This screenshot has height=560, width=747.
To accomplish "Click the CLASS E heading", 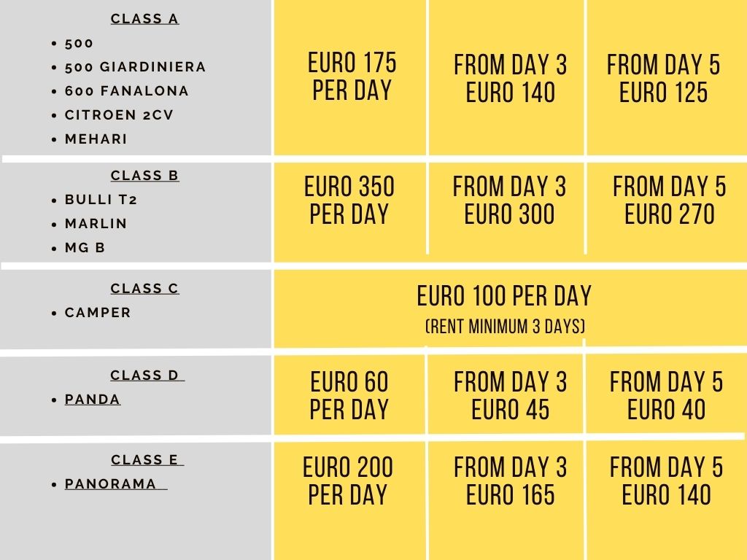I will coord(147,460).
